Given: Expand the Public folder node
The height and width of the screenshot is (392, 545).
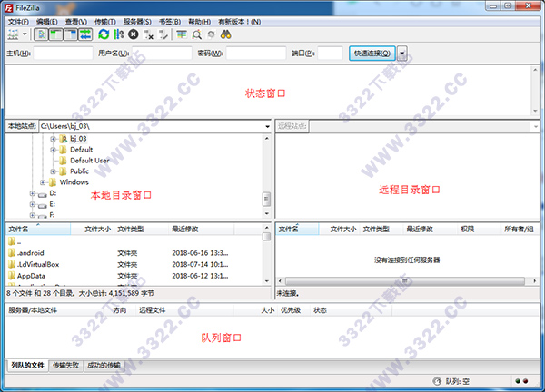Looking at the screenshot, I should 53,171.
